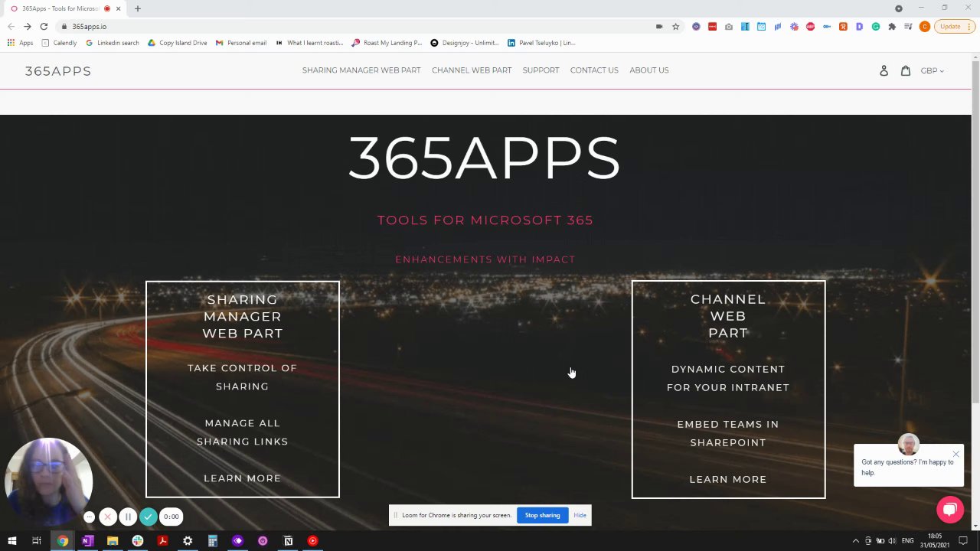The width and height of the screenshot is (980, 551).
Task: Bookmark this page with the star icon
Action: click(x=675, y=27)
